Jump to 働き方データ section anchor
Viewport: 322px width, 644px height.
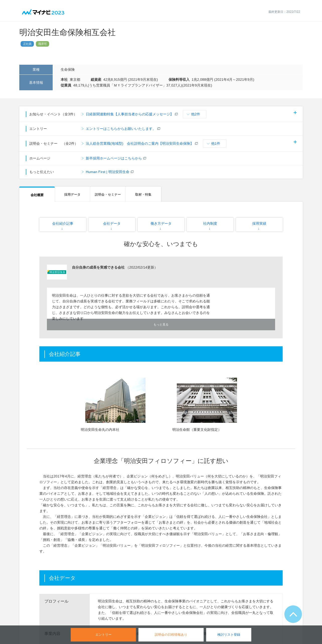pyautogui.click(x=161, y=225)
